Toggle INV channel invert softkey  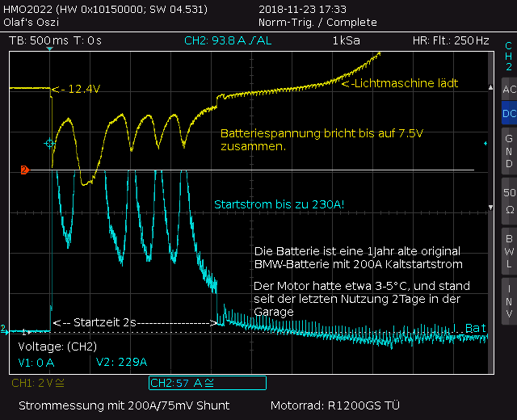(x=510, y=301)
